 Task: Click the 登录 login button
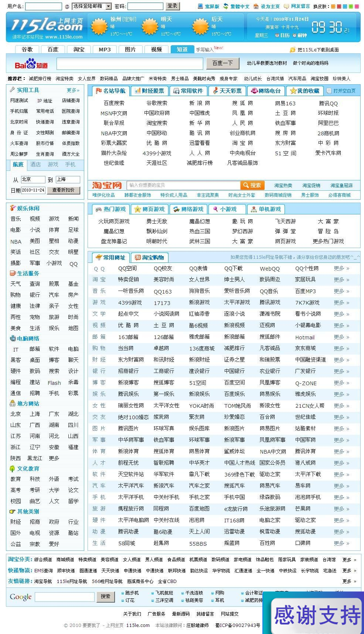pos(173,6)
